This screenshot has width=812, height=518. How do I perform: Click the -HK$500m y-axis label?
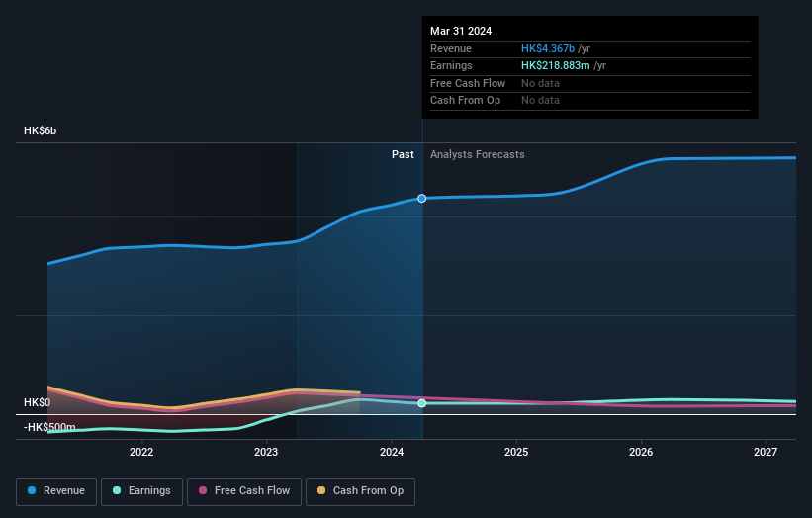(49, 427)
